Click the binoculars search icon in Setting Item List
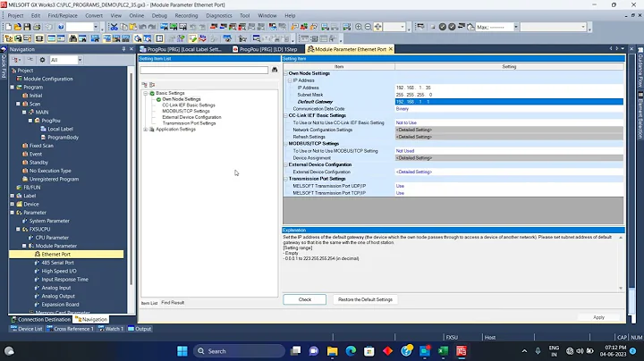This screenshot has width=644, height=361. click(275, 71)
